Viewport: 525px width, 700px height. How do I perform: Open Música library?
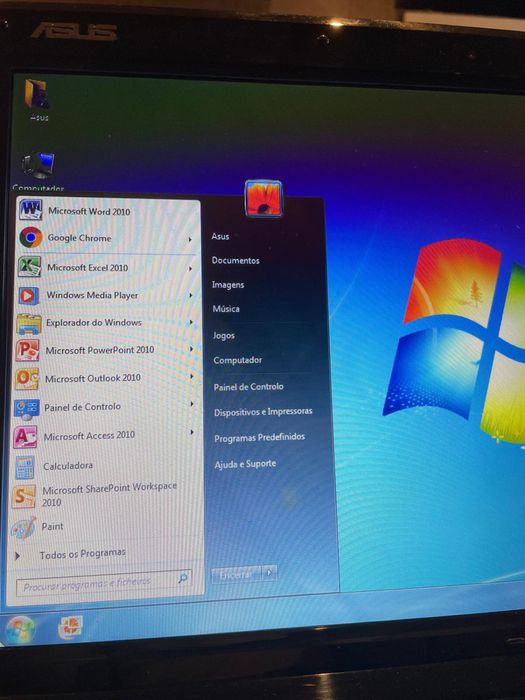226,308
